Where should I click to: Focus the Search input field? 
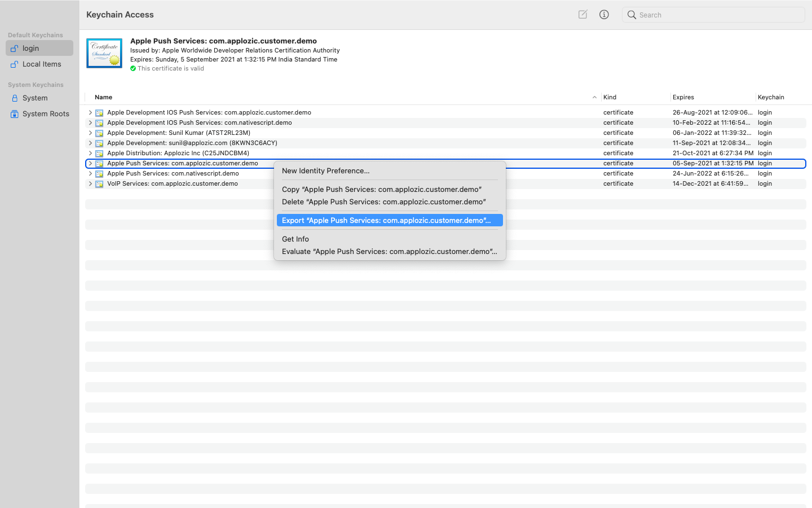[x=713, y=15]
